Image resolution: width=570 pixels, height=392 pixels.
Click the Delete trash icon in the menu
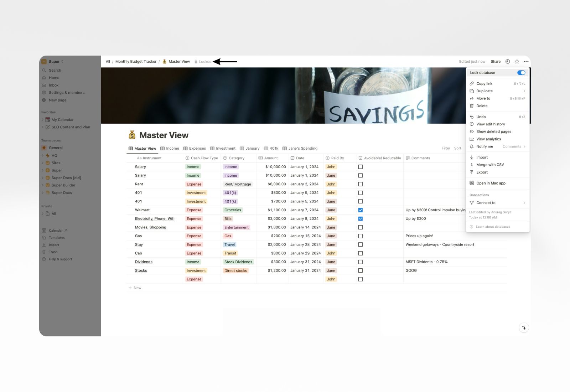[472, 106]
